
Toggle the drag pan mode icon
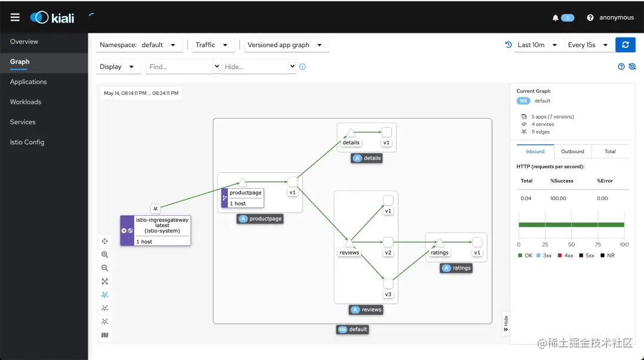pyautogui.click(x=105, y=241)
